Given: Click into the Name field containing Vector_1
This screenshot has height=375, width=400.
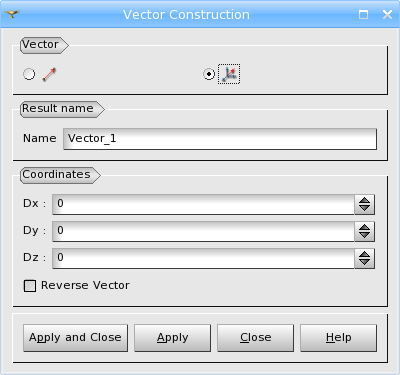Looking at the screenshot, I should click(x=220, y=139).
